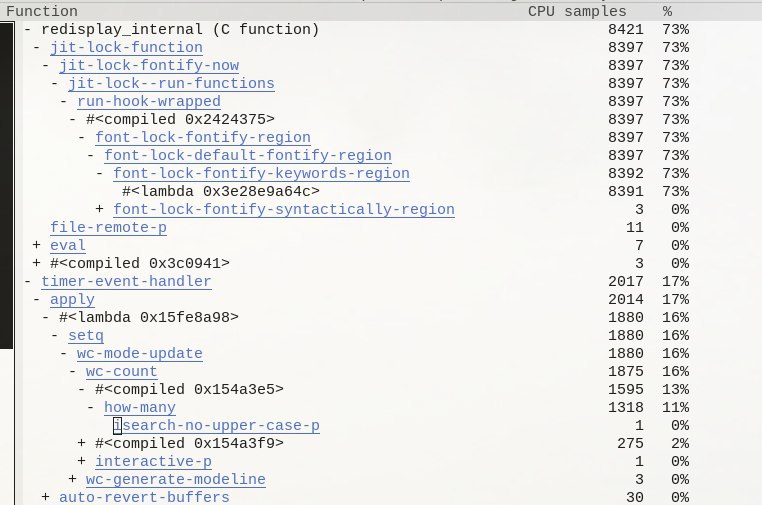Open the jit-lock-function link

(126, 48)
